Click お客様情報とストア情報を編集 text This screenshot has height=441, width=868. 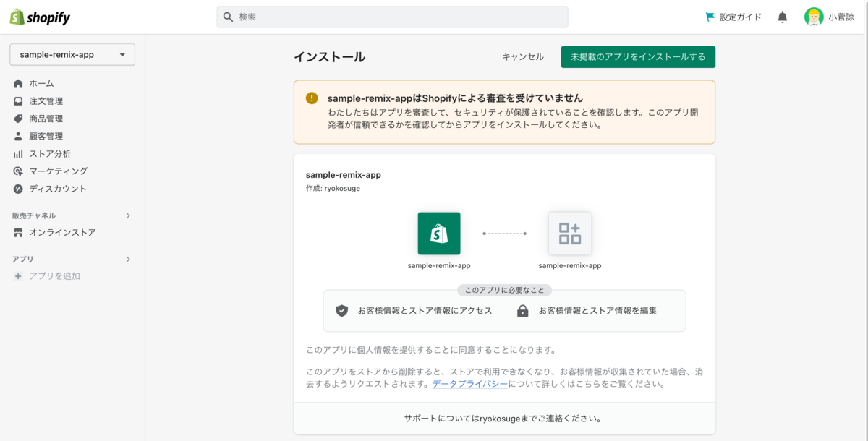click(597, 311)
